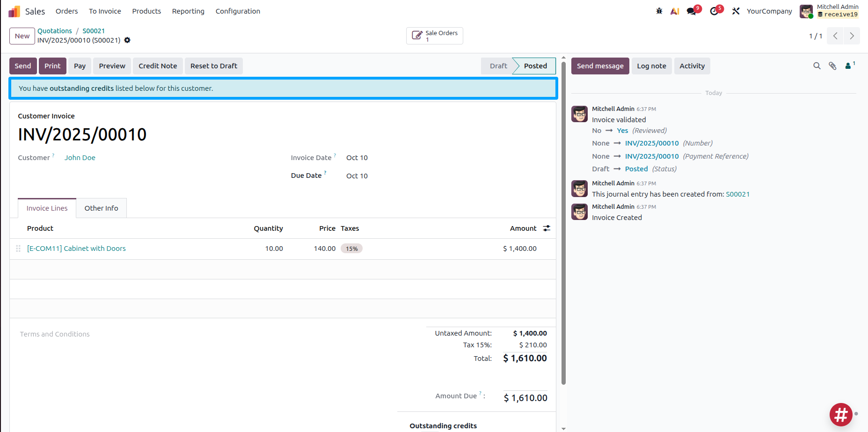Open the Mitchell Admin user menu

click(829, 11)
